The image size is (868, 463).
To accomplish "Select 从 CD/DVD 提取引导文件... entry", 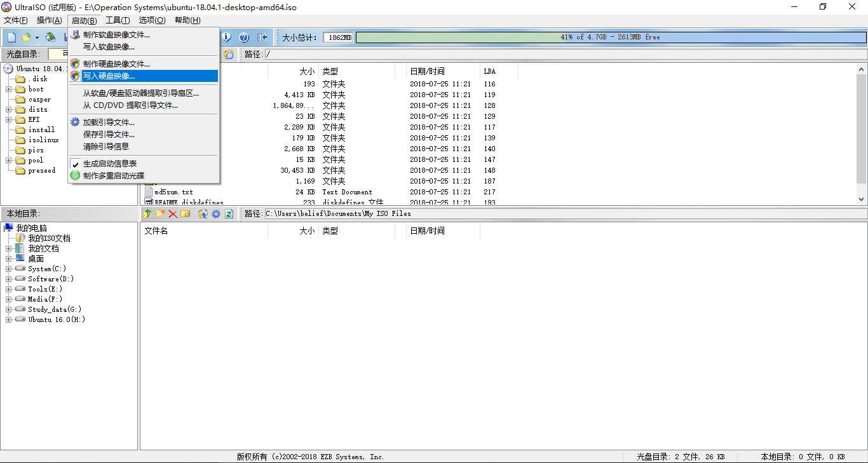I will (144, 105).
